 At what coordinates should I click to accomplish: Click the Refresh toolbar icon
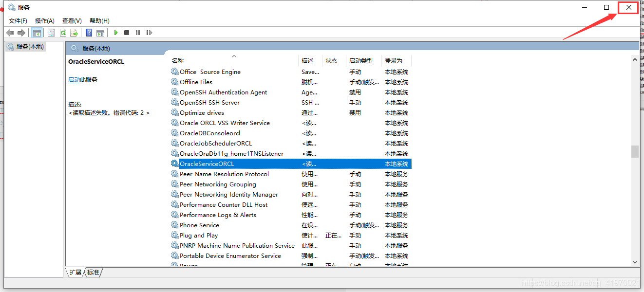63,33
